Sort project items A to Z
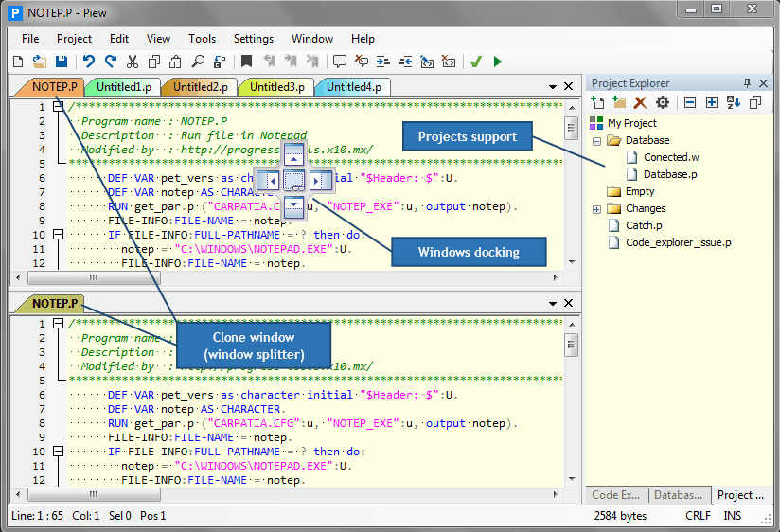This screenshot has width=780, height=532. 734,102
